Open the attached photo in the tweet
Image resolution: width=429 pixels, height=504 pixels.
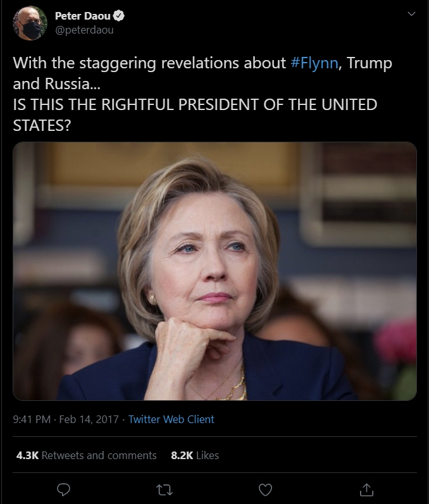point(214,271)
